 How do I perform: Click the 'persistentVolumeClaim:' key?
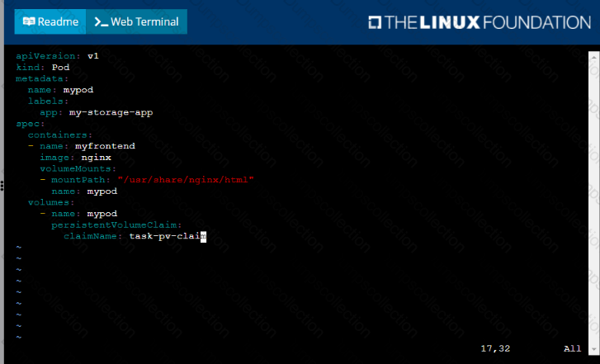(116, 224)
